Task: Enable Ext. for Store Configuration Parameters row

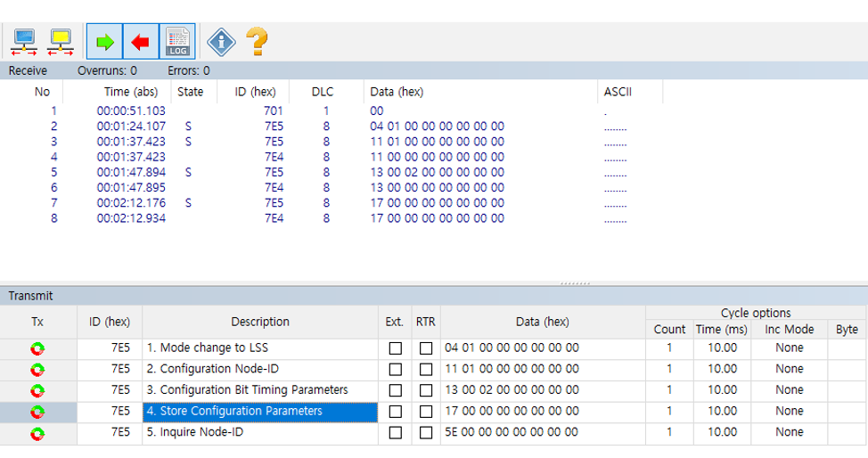Action: (396, 412)
